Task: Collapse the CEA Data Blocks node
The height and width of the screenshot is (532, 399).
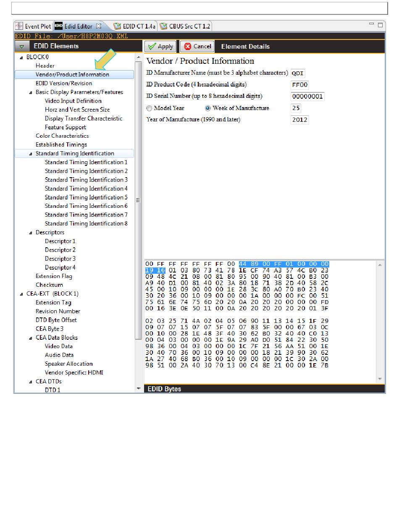Action: click(31, 338)
